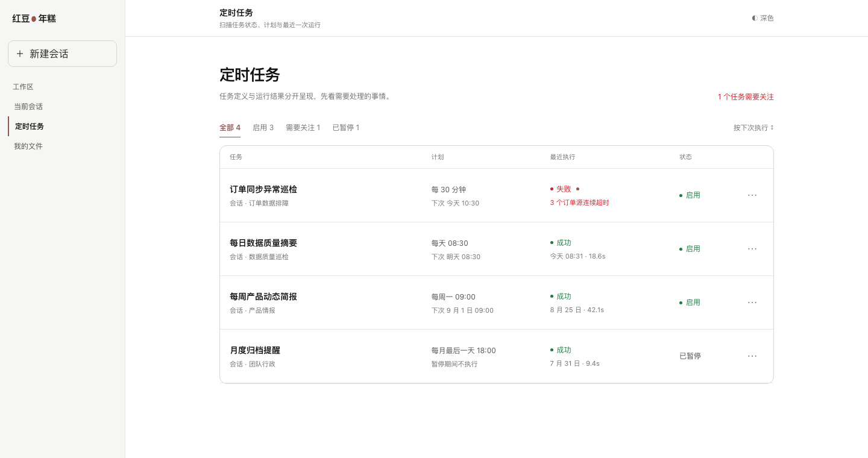Open the 每周产品动态简报 task
Screen dimensions: 868x458
click(263, 296)
